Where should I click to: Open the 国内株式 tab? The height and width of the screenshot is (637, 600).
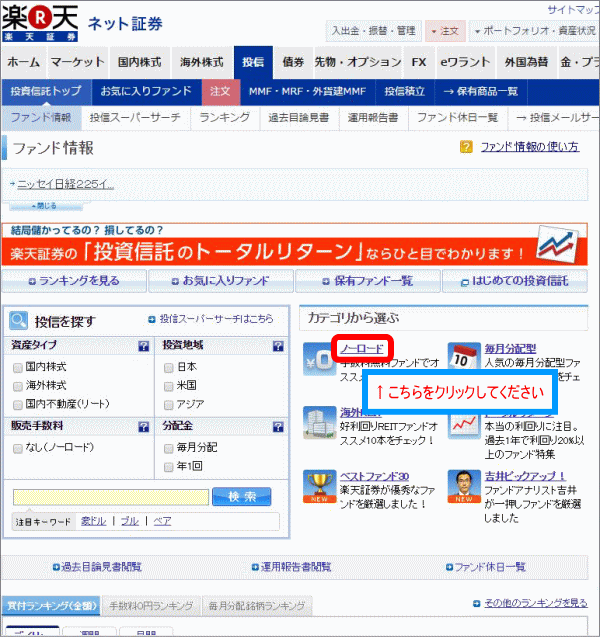[139, 62]
